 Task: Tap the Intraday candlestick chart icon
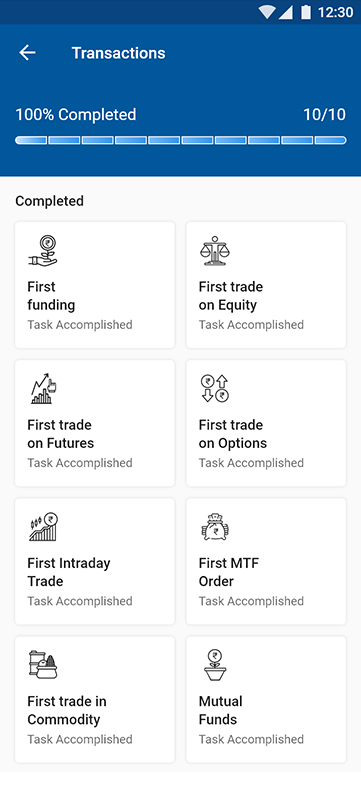pyautogui.click(x=43, y=527)
